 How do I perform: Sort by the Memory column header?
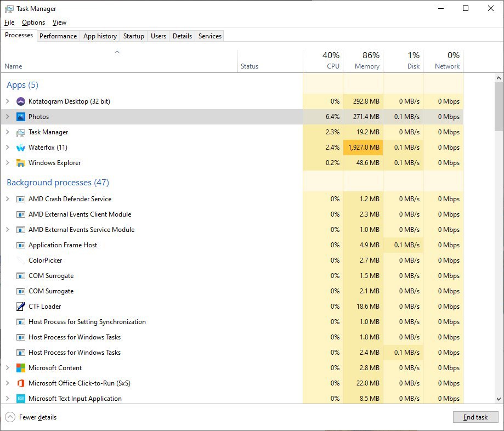tap(363, 61)
